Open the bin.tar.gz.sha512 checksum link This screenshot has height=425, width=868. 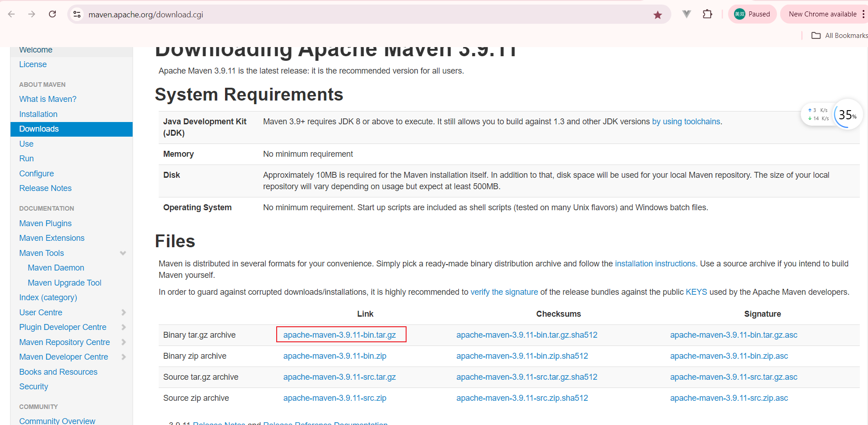527,335
